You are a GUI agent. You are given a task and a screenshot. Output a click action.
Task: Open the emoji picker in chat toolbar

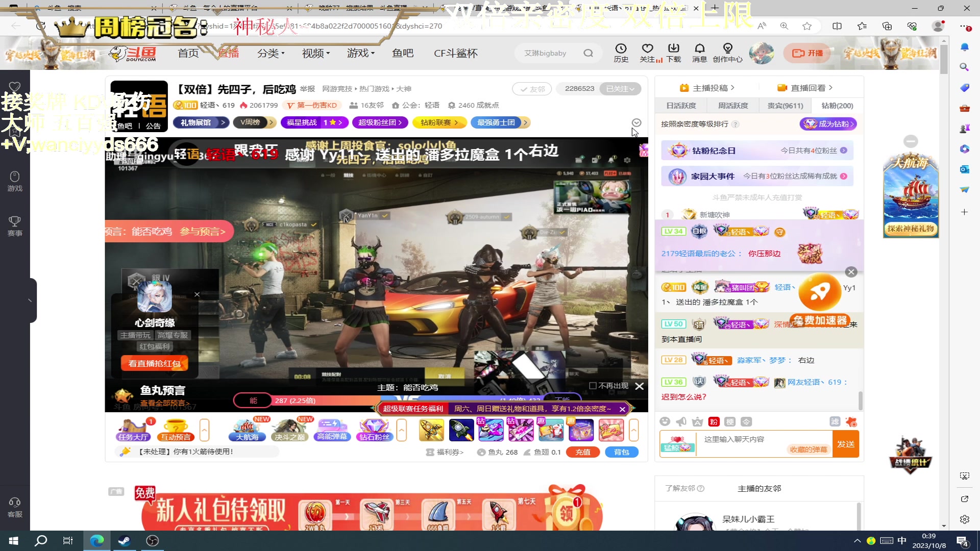pos(665,421)
